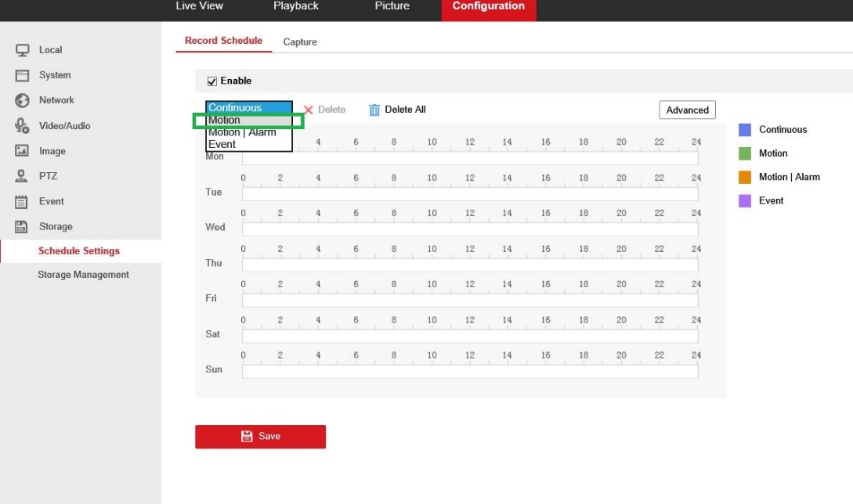Click the greyed Delete label
The image size is (853, 504).
coord(332,110)
